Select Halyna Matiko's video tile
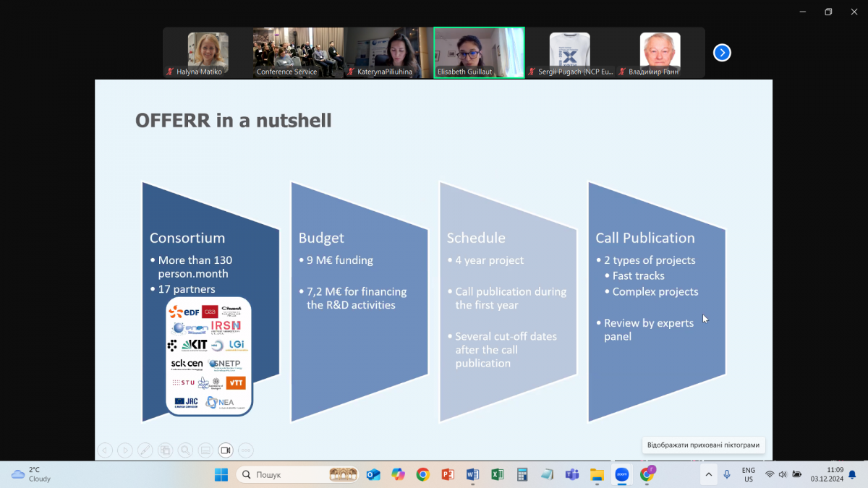Image resolution: width=868 pixels, height=488 pixels. click(x=208, y=52)
